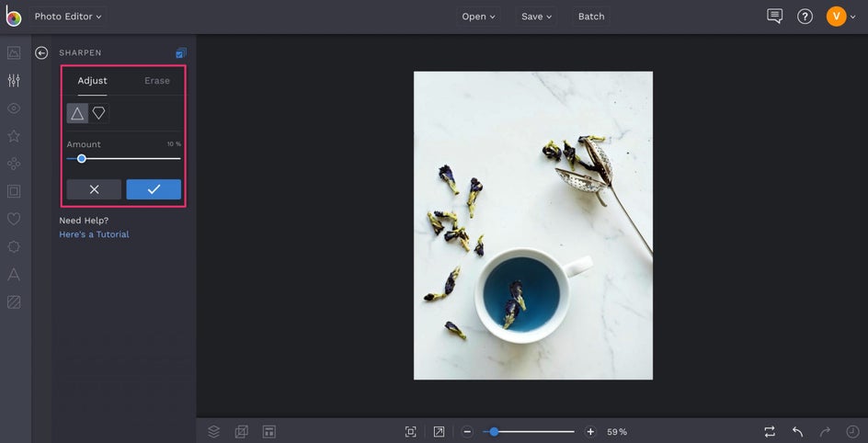Viewport: 868px width, 443px height.
Task: Expand the Photo Editor dropdown
Action: 68,17
